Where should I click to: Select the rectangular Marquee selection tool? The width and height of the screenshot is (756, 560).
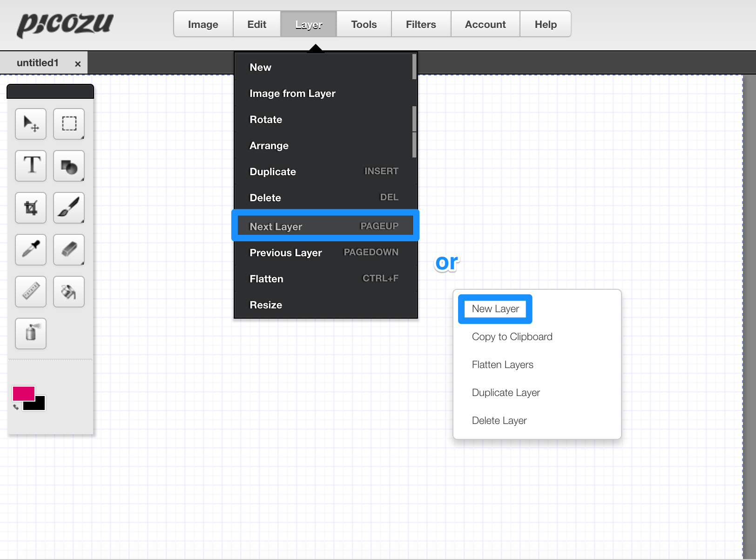coord(69,124)
